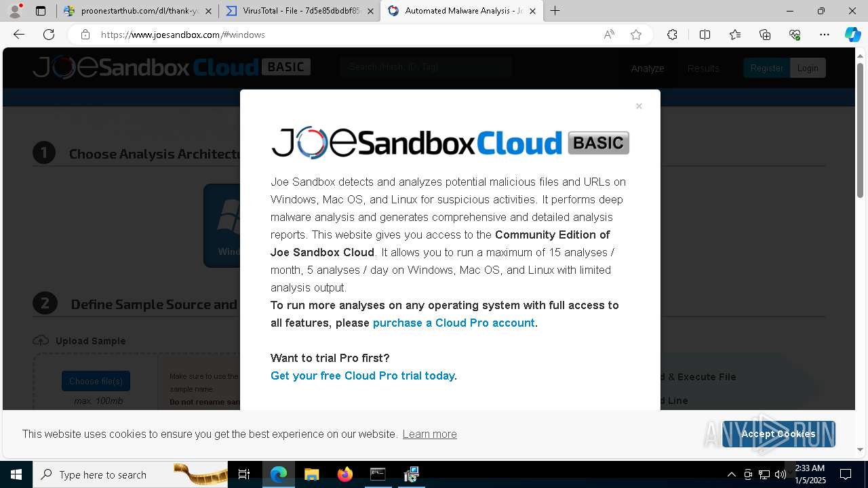
Task: Close the Automated Malware Analysis tab
Action: [532, 11]
